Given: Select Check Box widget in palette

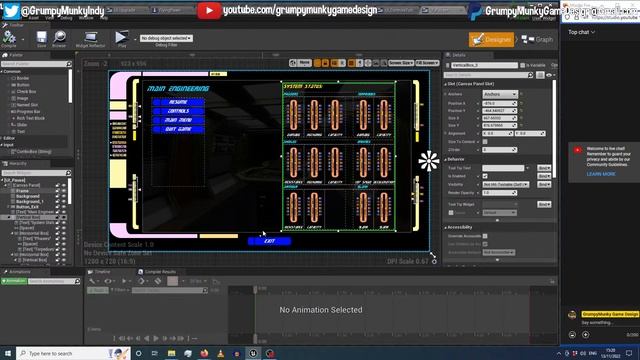Looking at the screenshot, I should (27, 92).
